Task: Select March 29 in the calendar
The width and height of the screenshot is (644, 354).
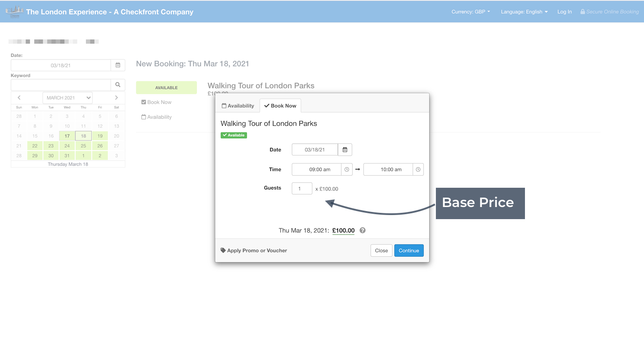Action: 35,155
